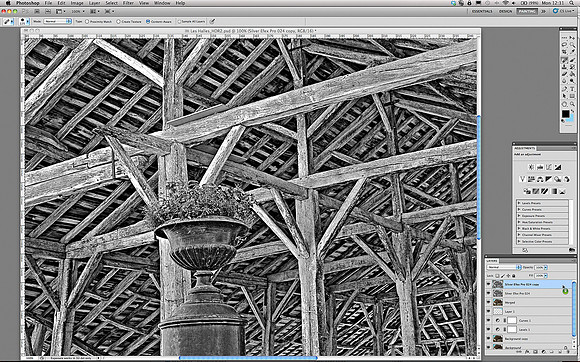Open the File menu
Screen dimensions: 580x362
48,3
